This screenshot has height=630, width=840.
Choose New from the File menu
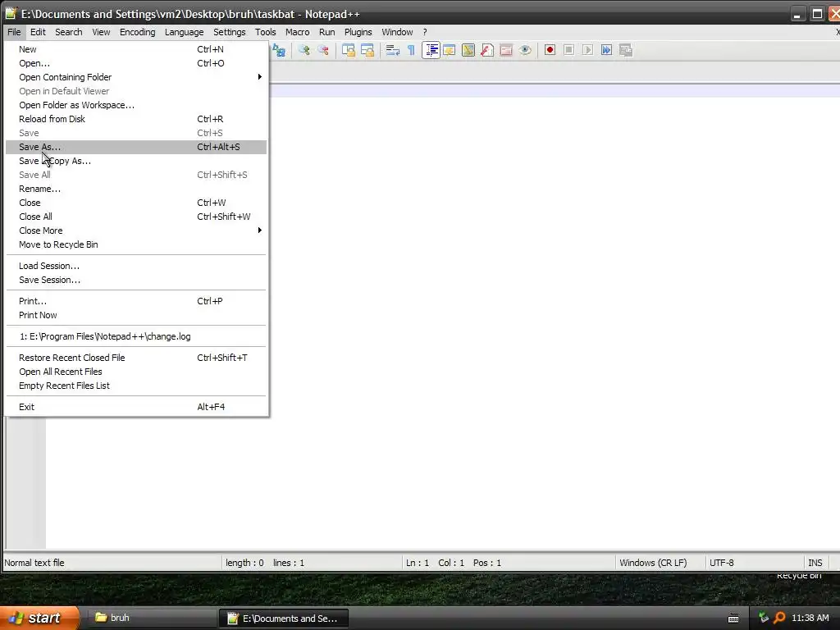[136, 49]
